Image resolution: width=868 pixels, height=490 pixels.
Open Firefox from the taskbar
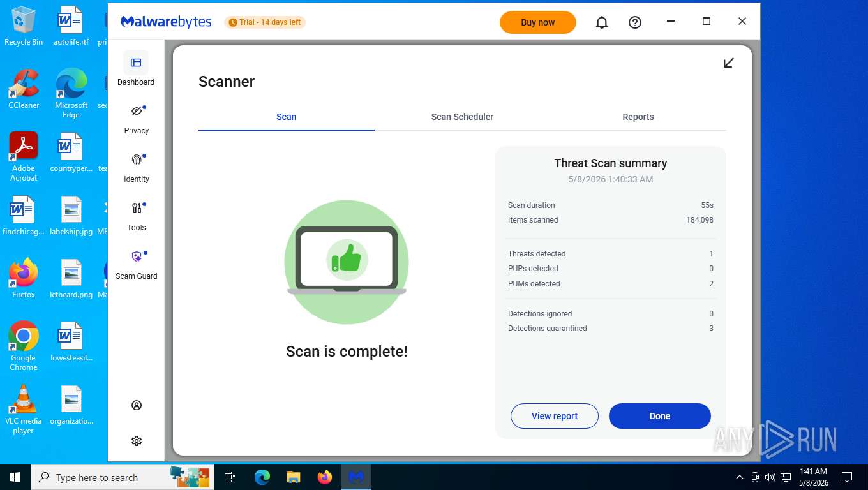coord(325,477)
